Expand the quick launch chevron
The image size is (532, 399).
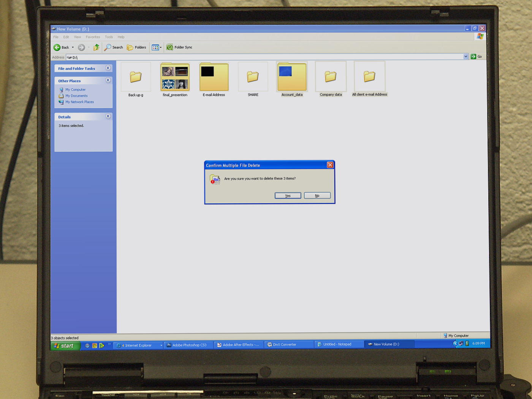[x=109, y=344]
